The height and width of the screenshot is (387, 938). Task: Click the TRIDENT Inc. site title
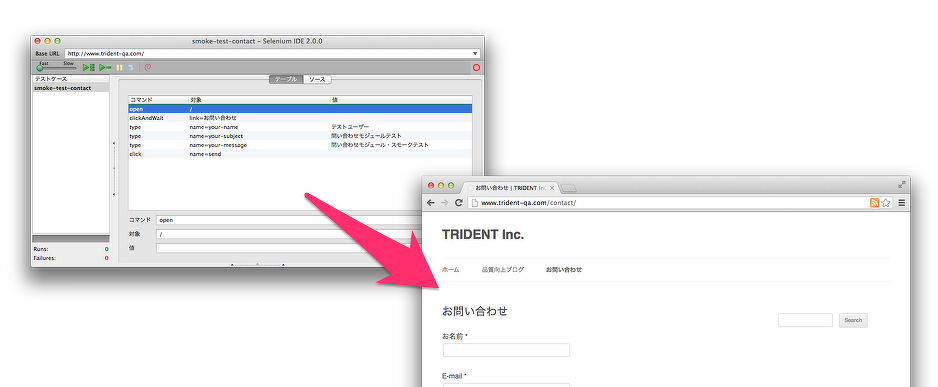[483, 235]
